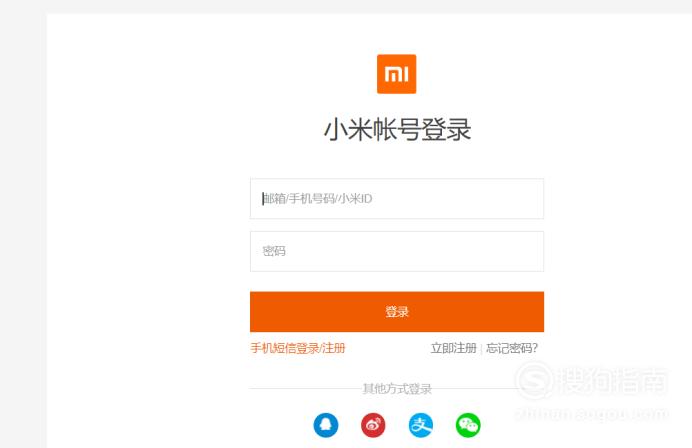
Task: Click the Sogou circular watermark logo
Action: pos(534,380)
